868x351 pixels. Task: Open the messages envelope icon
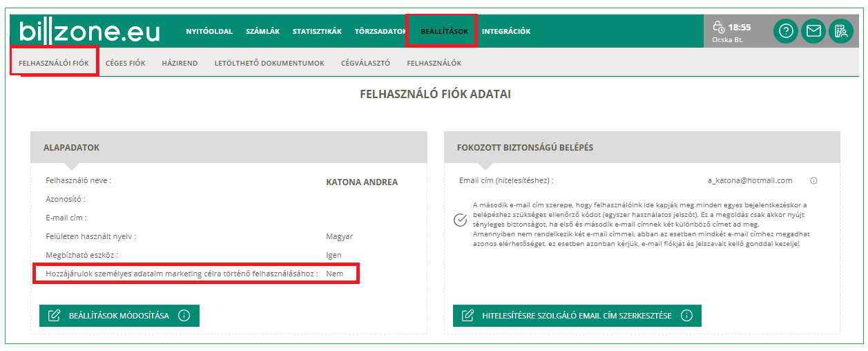point(813,31)
